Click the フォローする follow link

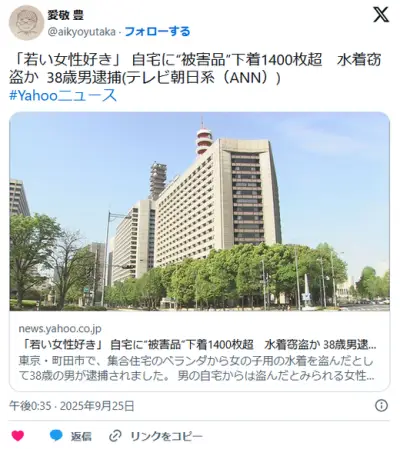[157, 32]
